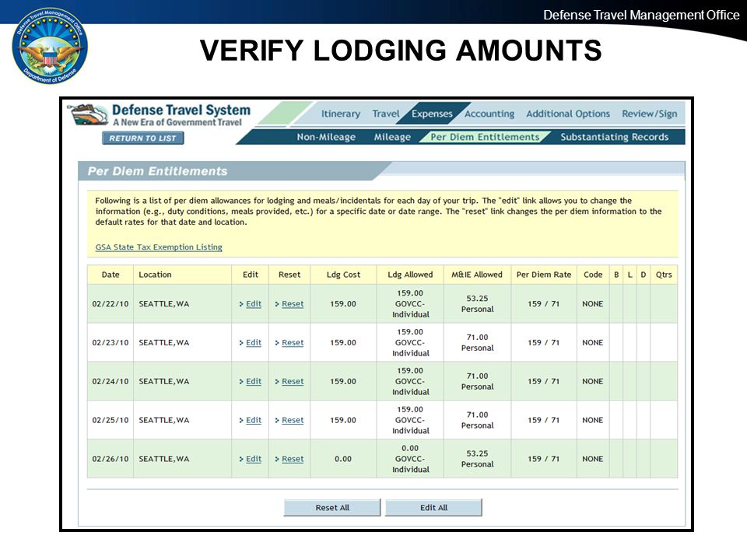Click the Ldg Allowed column header
The width and height of the screenshot is (747, 560).
tap(410, 275)
